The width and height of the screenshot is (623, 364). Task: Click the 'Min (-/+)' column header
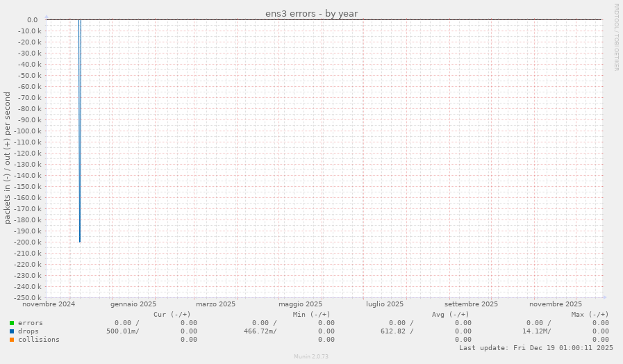pyautogui.click(x=311, y=315)
